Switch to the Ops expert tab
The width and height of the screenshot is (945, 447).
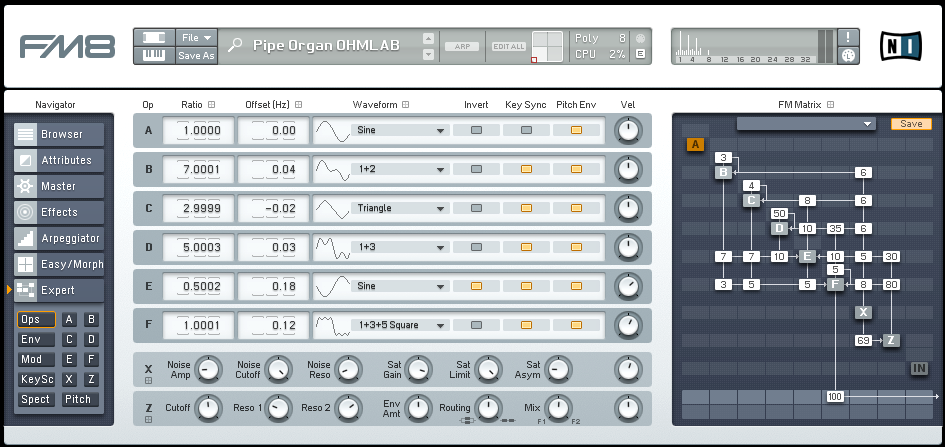pyautogui.click(x=36, y=320)
